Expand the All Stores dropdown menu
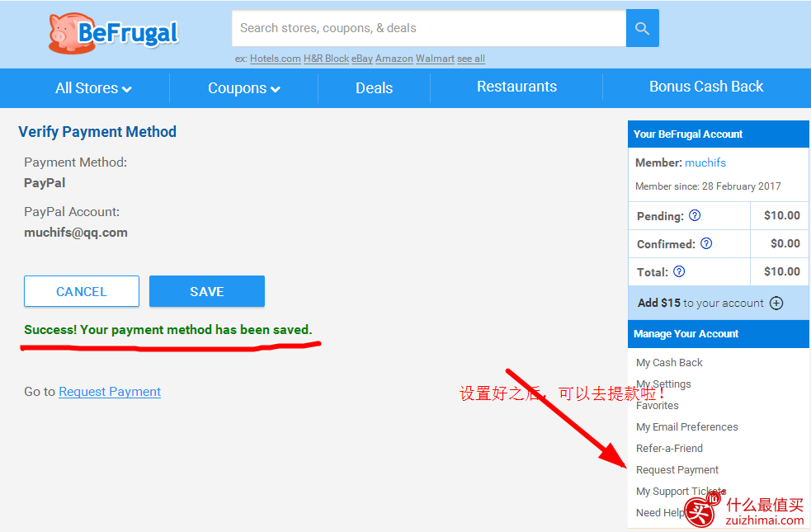This screenshot has width=811, height=532. tap(93, 88)
